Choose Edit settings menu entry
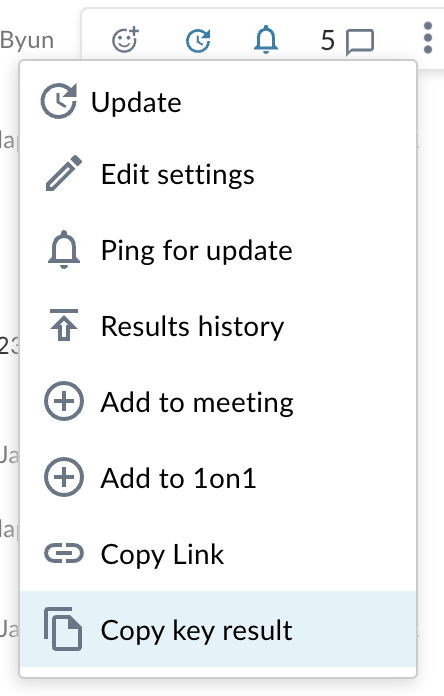This screenshot has width=444, height=696. coord(218,174)
